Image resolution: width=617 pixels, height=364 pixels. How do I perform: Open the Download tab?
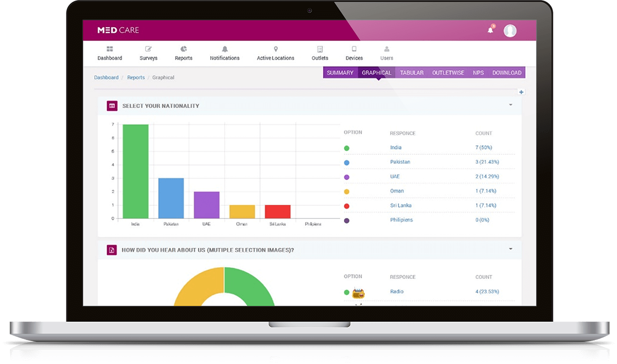(x=507, y=73)
